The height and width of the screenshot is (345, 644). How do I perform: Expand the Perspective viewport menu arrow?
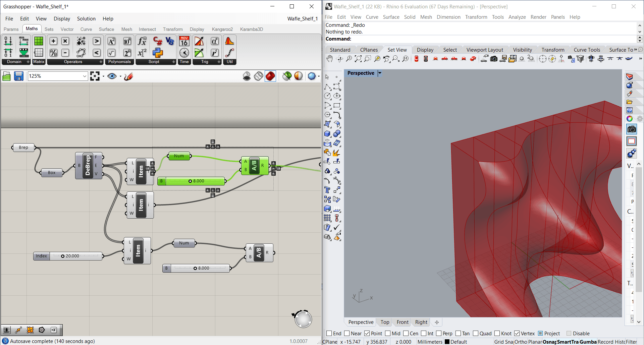coord(380,73)
